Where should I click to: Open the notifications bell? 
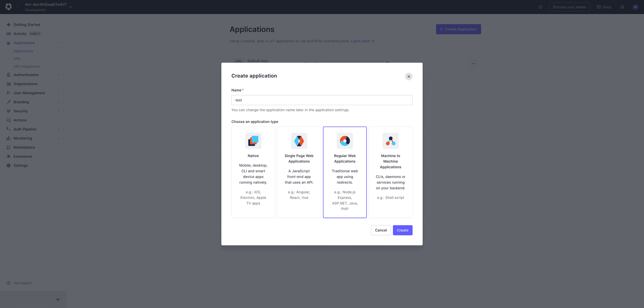(x=622, y=7)
